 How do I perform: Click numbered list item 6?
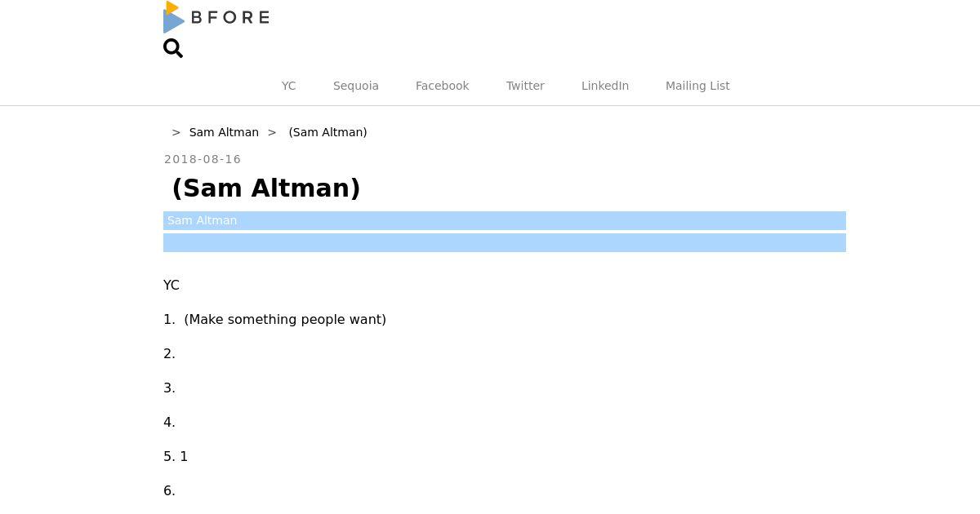[x=170, y=490]
